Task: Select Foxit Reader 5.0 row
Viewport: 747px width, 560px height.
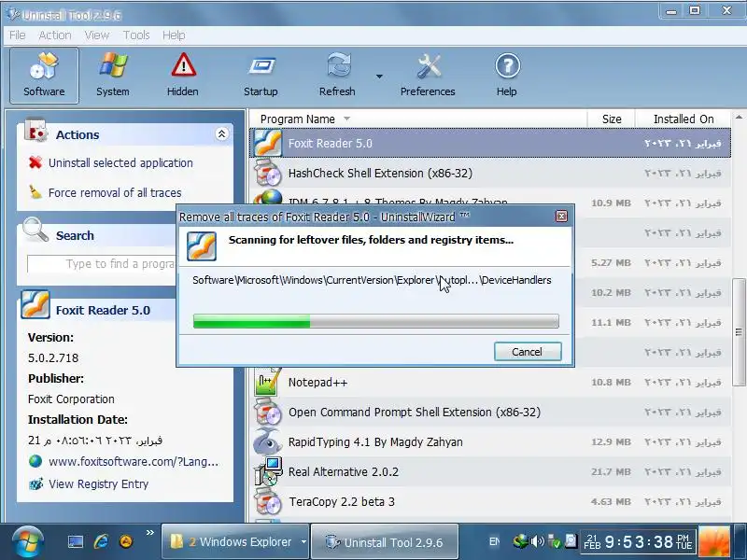Action: coord(489,143)
